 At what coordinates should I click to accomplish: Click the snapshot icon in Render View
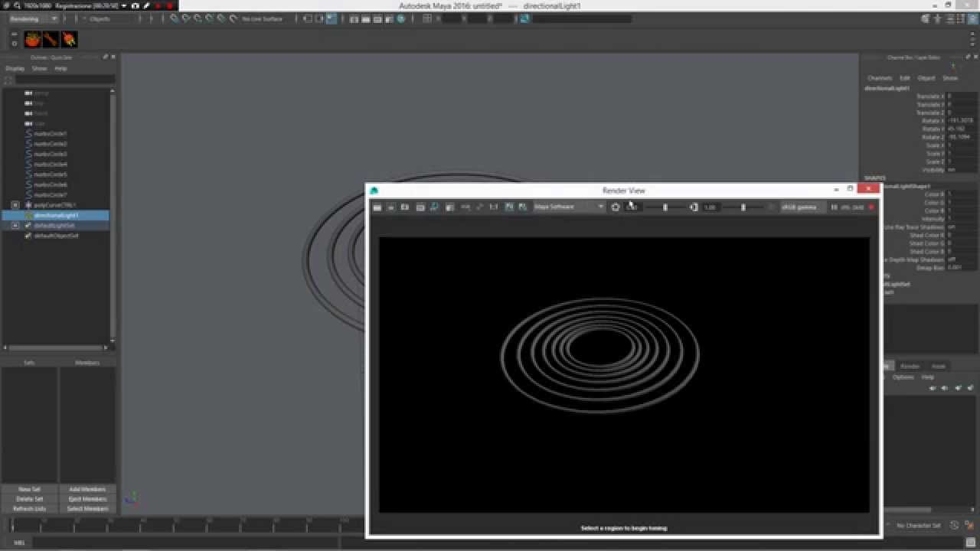(405, 207)
